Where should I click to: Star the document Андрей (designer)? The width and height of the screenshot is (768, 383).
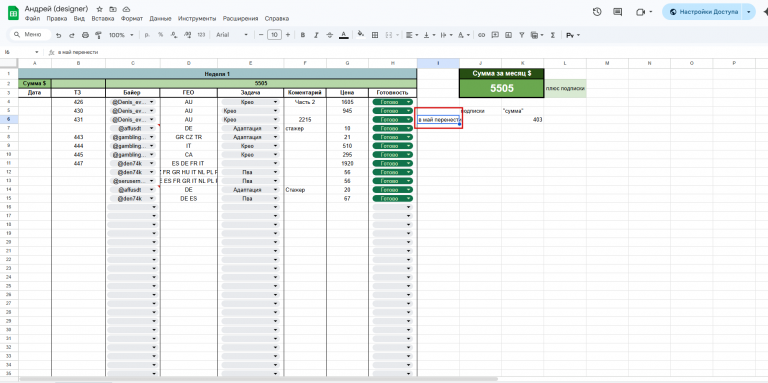click(x=99, y=9)
